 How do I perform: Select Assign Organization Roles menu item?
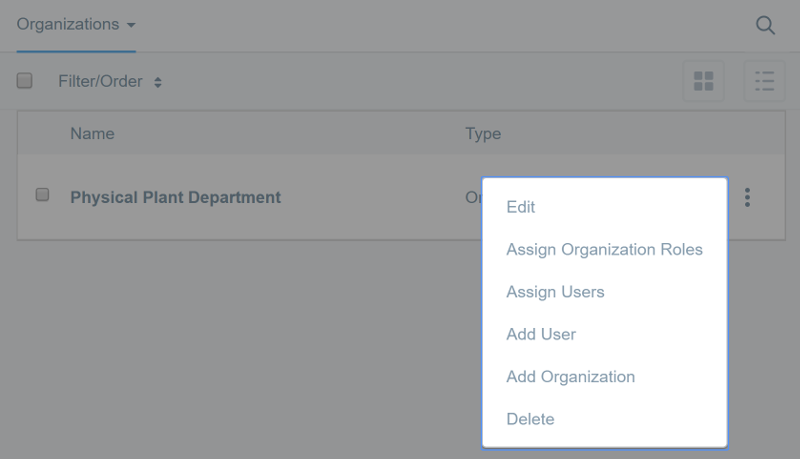click(x=605, y=249)
